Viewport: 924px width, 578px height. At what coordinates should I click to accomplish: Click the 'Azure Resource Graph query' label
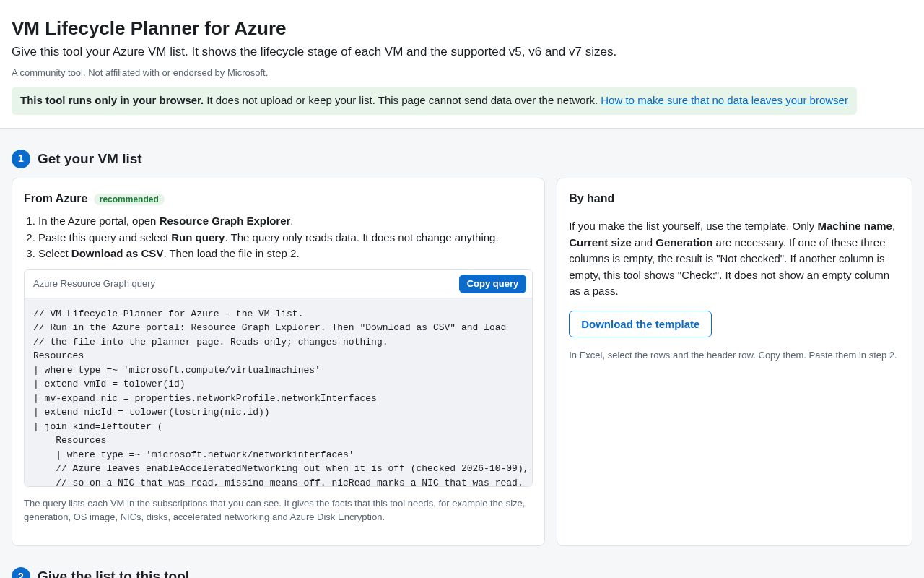click(94, 284)
